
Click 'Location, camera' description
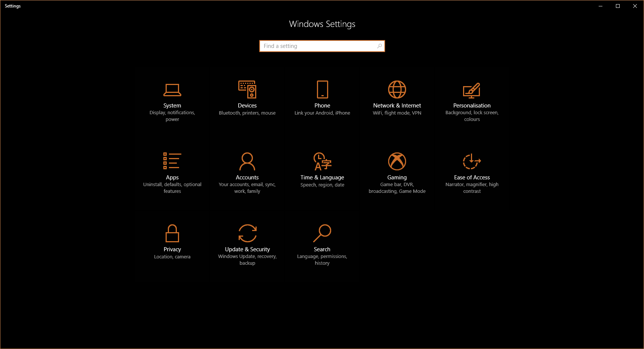point(172,257)
